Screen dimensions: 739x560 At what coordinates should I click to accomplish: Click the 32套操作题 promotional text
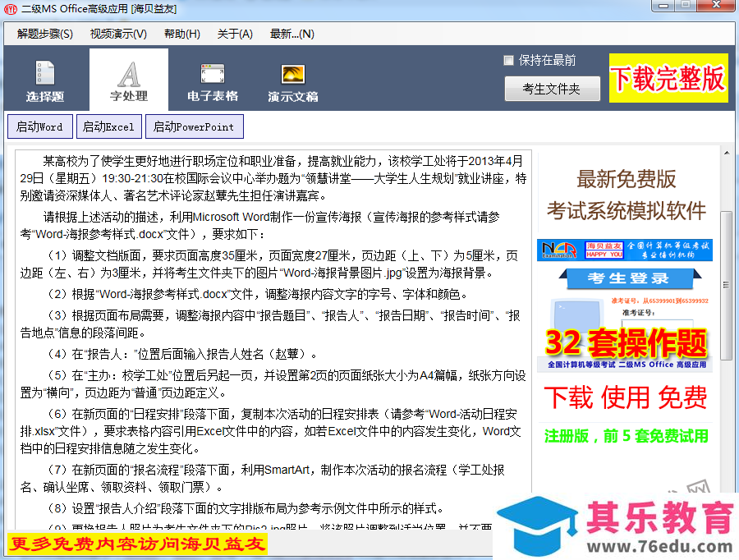pos(626,342)
